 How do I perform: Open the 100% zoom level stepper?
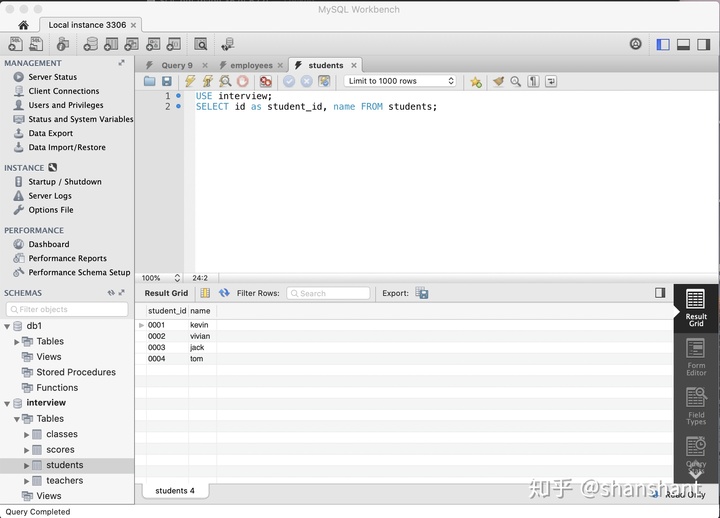click(x=177, y=278)
